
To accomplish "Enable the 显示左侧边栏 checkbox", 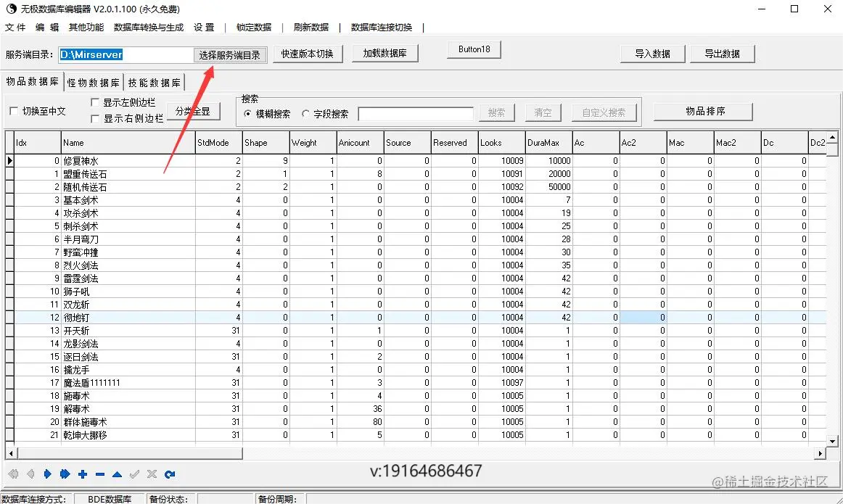I will pos(94,102).
